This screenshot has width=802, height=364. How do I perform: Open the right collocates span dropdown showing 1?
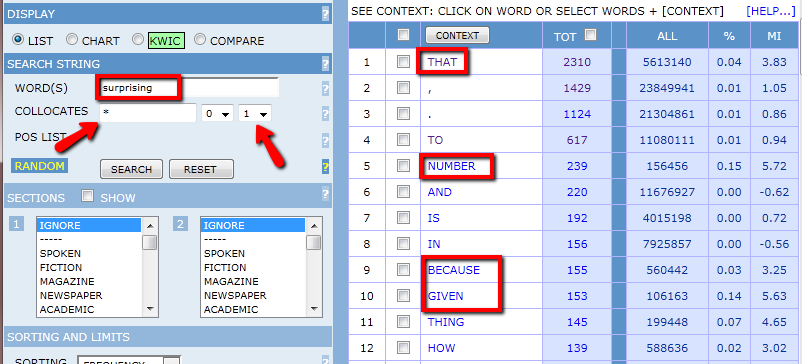(255, 114)
